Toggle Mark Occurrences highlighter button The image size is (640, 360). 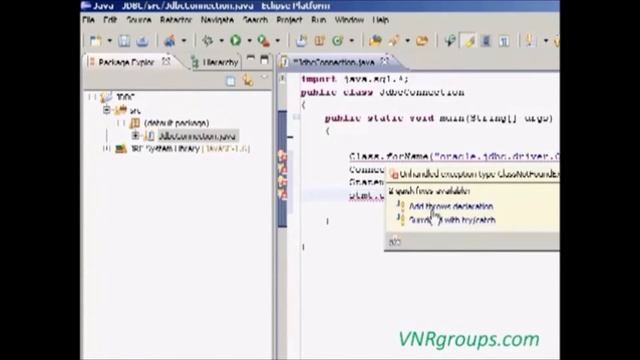469,41
